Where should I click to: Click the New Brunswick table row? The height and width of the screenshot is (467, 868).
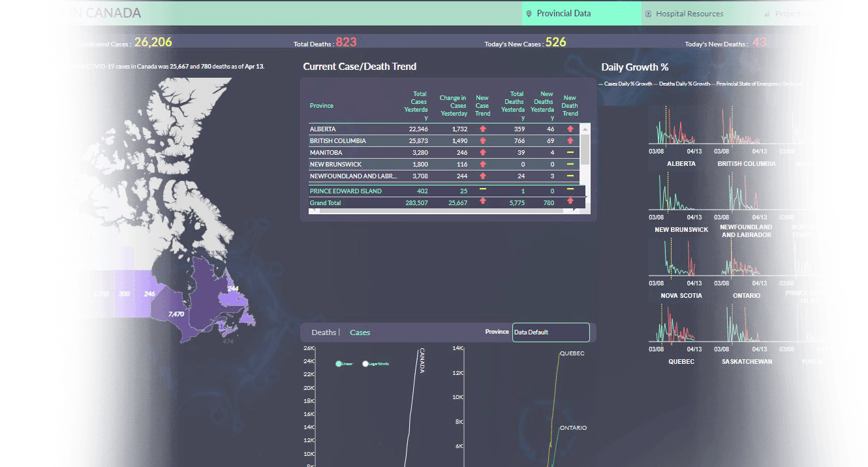point(352,165)
